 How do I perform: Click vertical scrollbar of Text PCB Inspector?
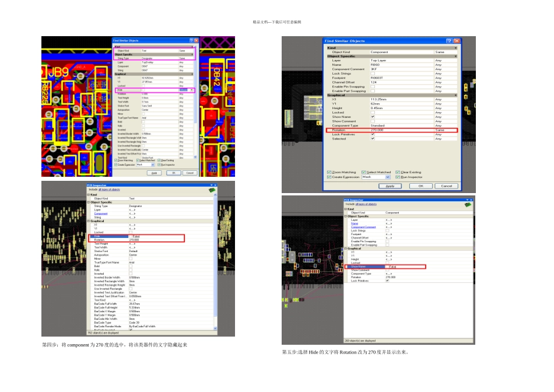[x=215, y=261]
